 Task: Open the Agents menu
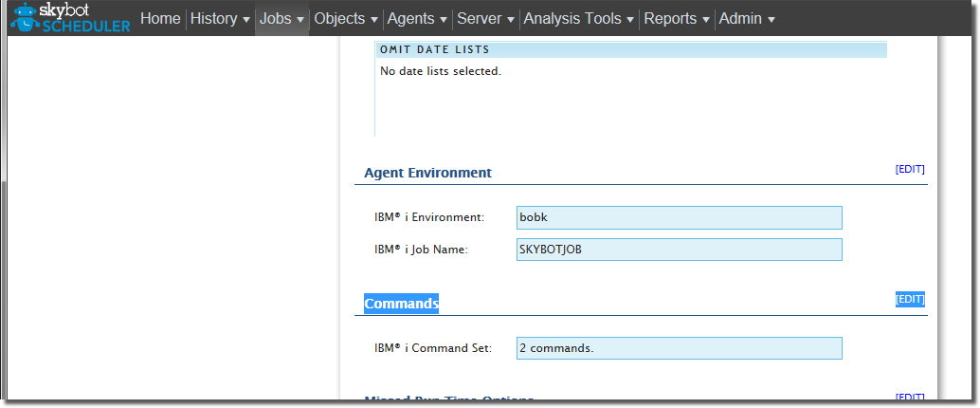416,19
